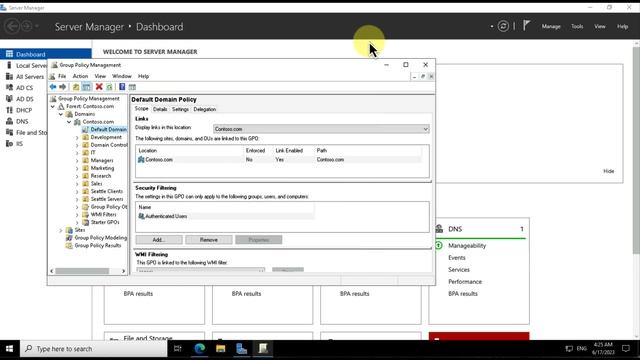The height and width of the screenshot is (360, 640).
Task: Click the Server Manager back navigation arrow
Action: 12,27
